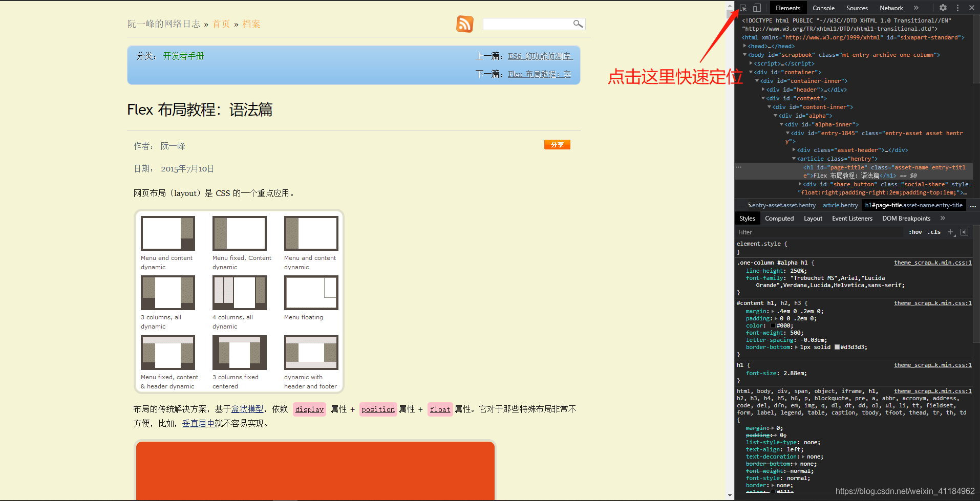The width and height of the screenshot is (980, 501).
Task: Expand the div id header node
Action: tap(763, 90)
